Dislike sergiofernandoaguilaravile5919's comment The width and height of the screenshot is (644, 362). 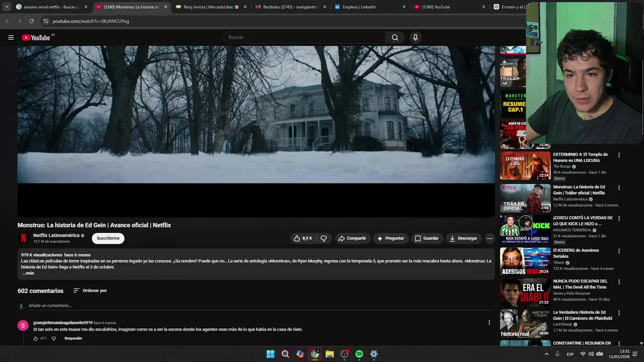coord(54,338)
